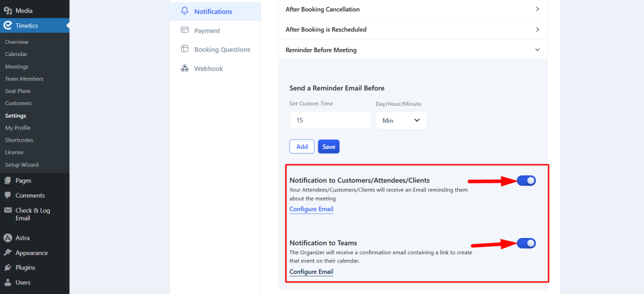644x294 pixels.
Task: Toggle Notification to Teams switch
Action: (526, 243)
